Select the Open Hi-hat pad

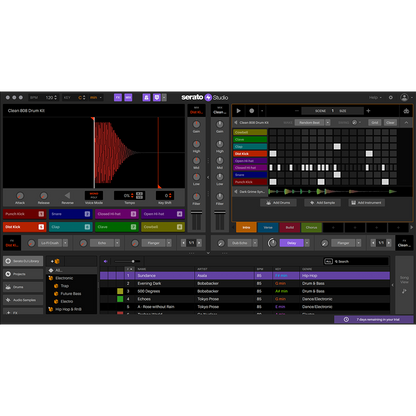163,214
